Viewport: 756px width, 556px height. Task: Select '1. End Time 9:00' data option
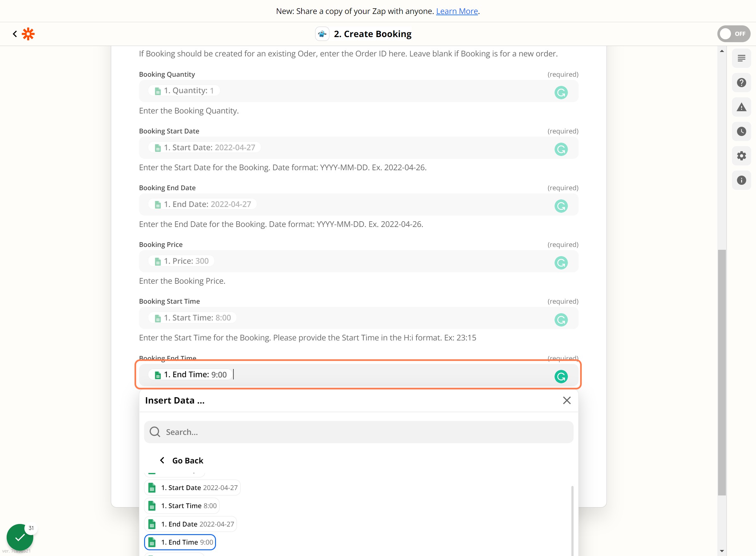[180, 542]
